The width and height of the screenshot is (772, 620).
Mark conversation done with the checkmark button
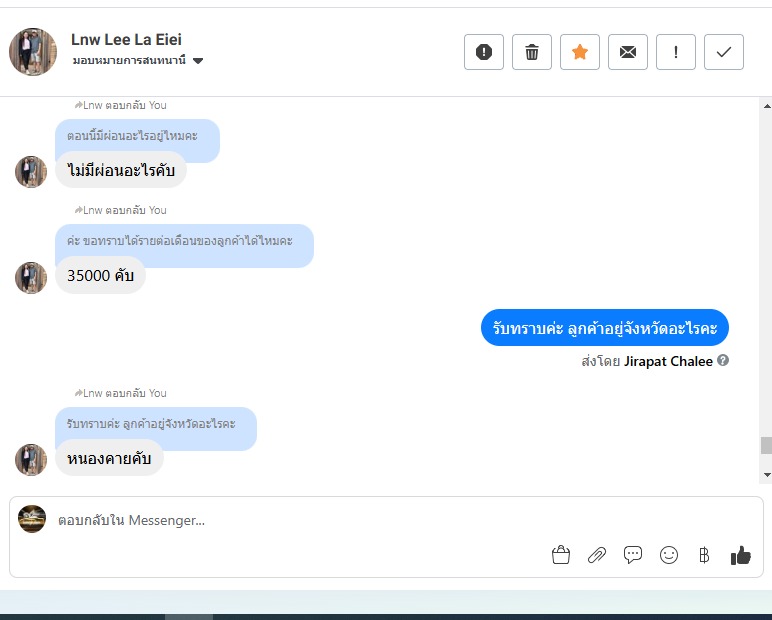[724, 52]
